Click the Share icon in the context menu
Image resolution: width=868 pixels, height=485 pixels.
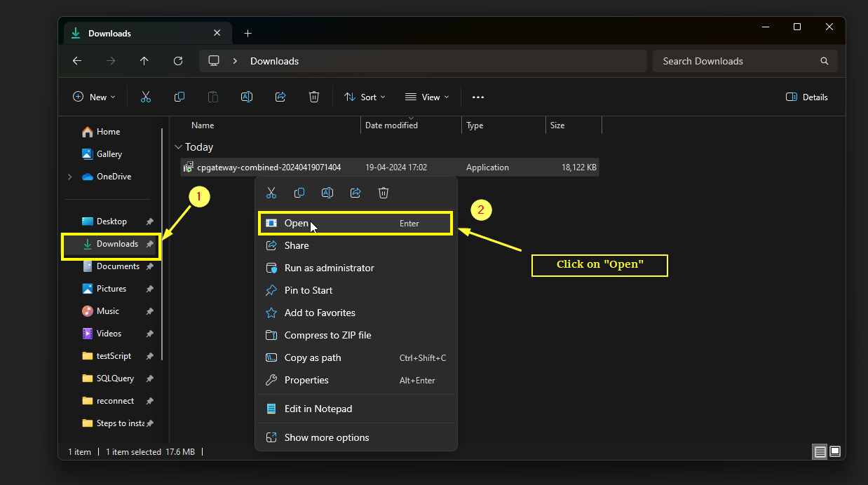coord(355,193)
